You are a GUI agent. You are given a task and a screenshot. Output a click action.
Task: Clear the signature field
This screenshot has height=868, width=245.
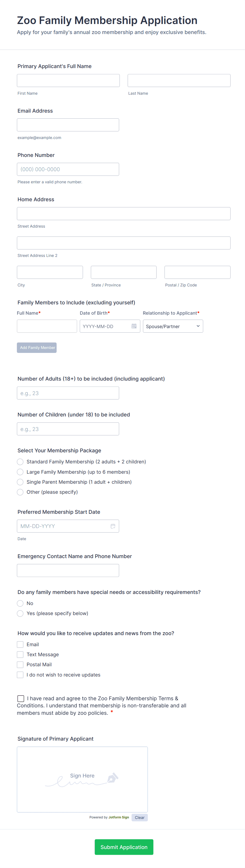(x=139, y=817)
